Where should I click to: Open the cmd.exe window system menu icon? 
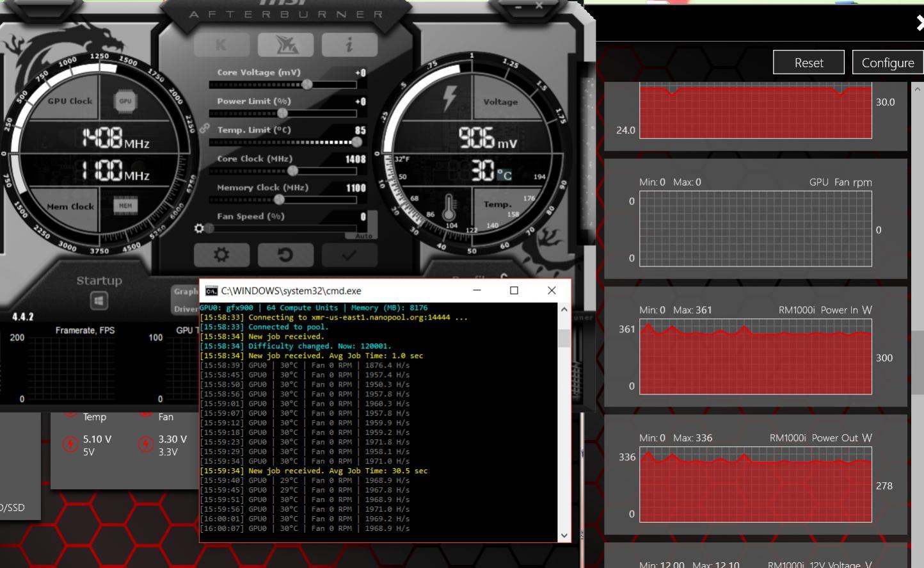pyautogui.click(x=211, y=291)
